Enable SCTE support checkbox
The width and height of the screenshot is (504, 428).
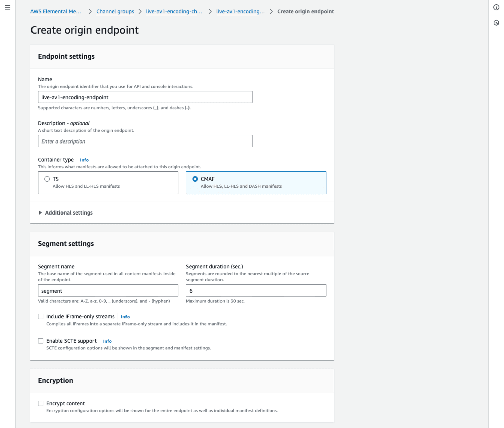click(41, 341)
